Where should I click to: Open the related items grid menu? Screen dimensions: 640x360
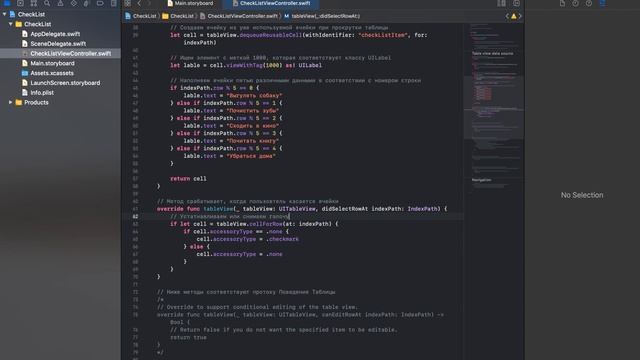(x=128, y=3)
